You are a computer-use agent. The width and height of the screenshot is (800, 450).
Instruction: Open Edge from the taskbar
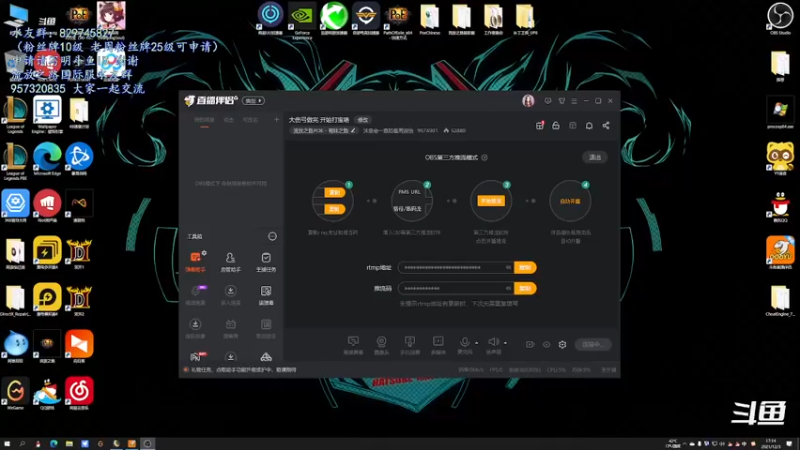point(54,444)
